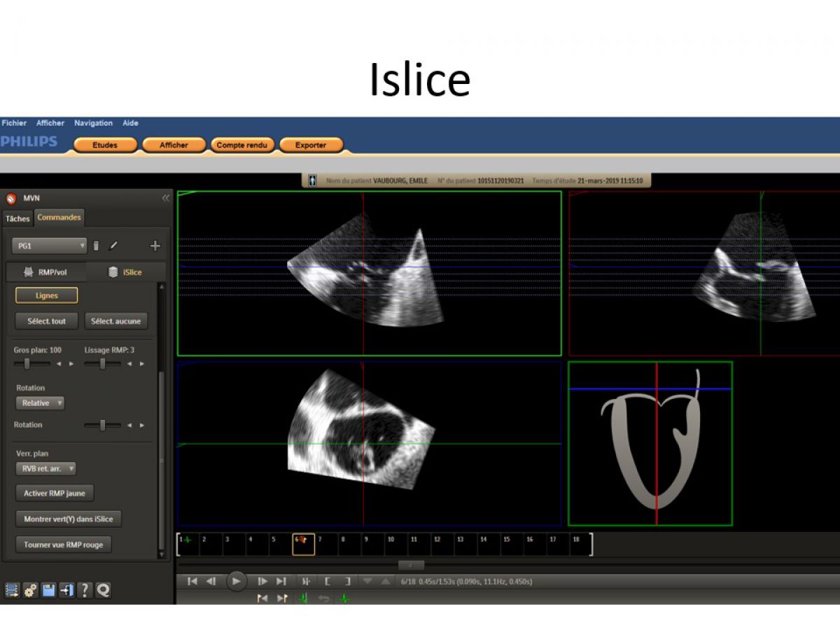Viewport: 840px width, 630px height.
Task: Step back one frame
Action: (x=211, y=581)
